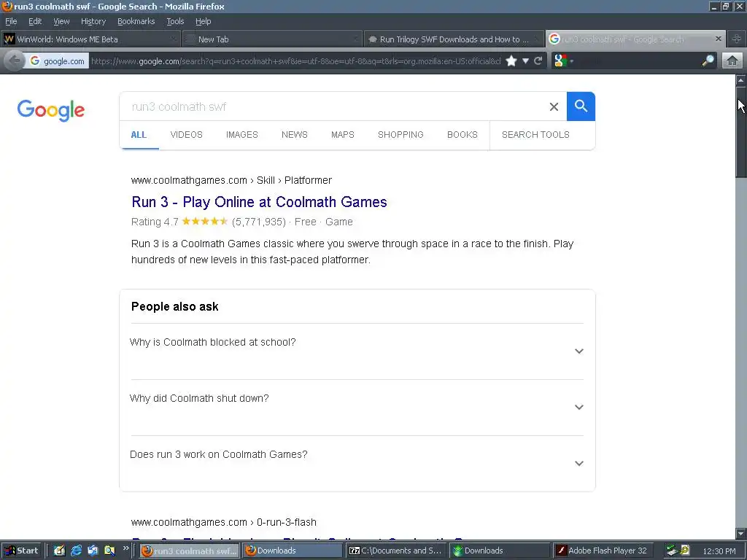Open Run 3 - Play Online at Coolmath Games

259,202
